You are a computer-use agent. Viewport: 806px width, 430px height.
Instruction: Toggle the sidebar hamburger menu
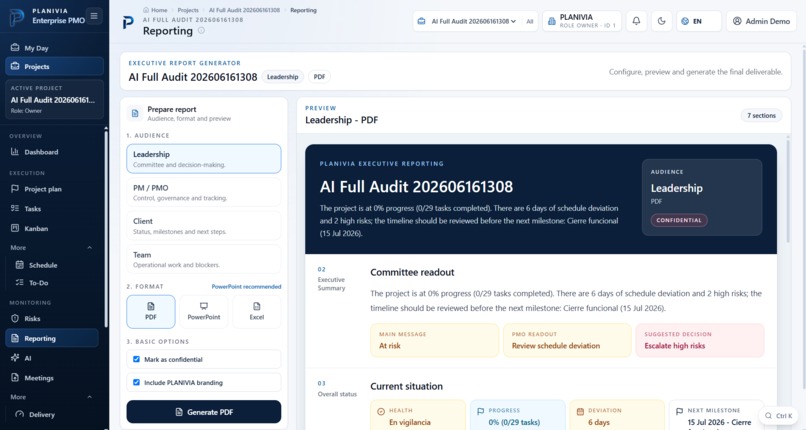click(94, 16)
